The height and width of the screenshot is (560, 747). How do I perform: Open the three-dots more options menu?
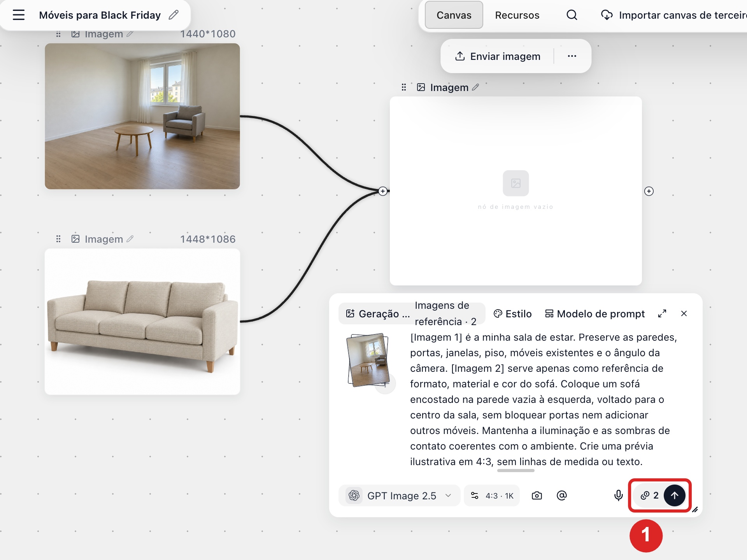click(x=572, y=56)
